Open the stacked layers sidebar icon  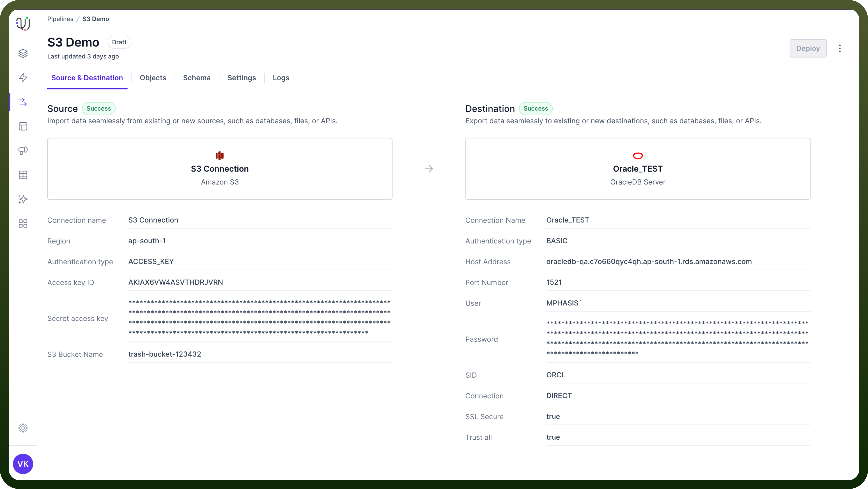coord(23,53)
